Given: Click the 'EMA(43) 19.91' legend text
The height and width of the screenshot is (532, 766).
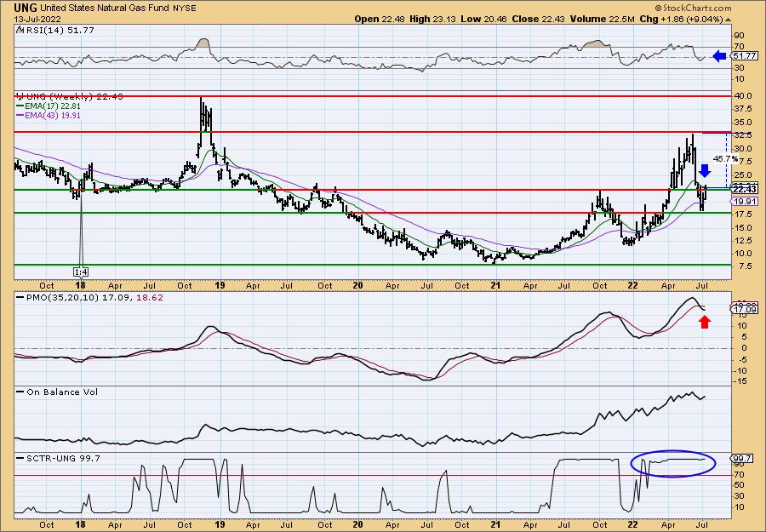Looking at the screenshot, I should tap(53, 116).
